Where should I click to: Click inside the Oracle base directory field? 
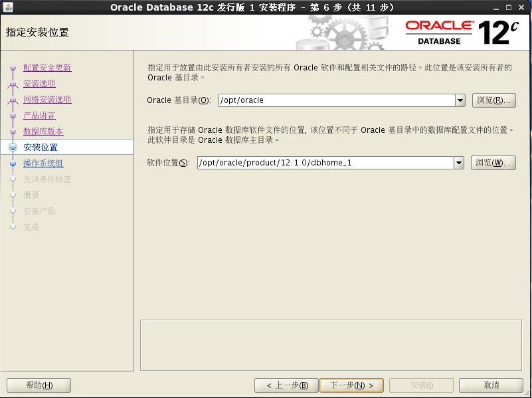point(337,100)
